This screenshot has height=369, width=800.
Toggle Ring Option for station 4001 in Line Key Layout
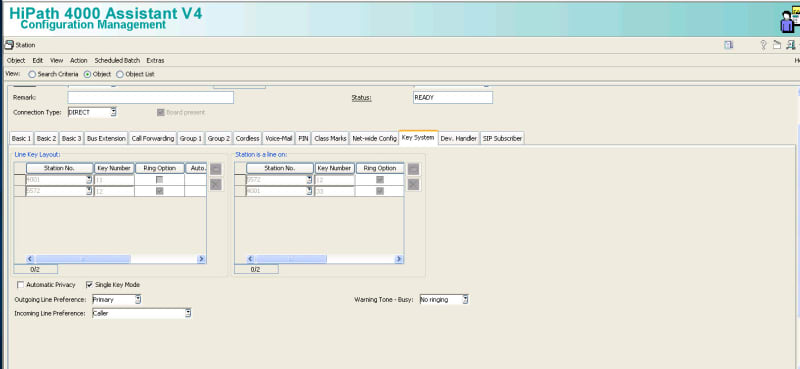tap(160, 180)
